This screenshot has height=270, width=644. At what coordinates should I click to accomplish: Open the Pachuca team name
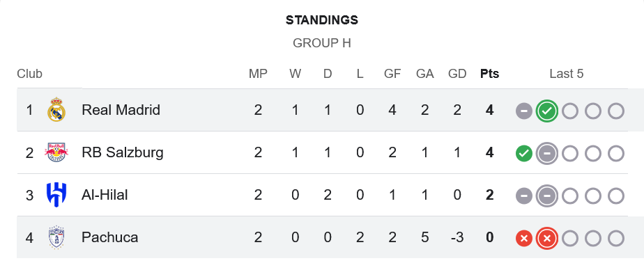pyautogui.click(x=109, y=237)
